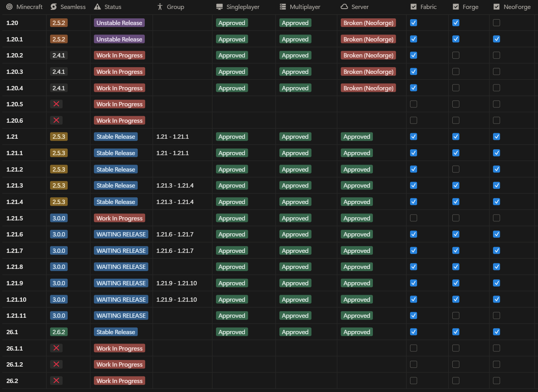Open the Server column header
Image resolution: width=538 pixels, height=392 pixels.
click(x=372, y=7)
